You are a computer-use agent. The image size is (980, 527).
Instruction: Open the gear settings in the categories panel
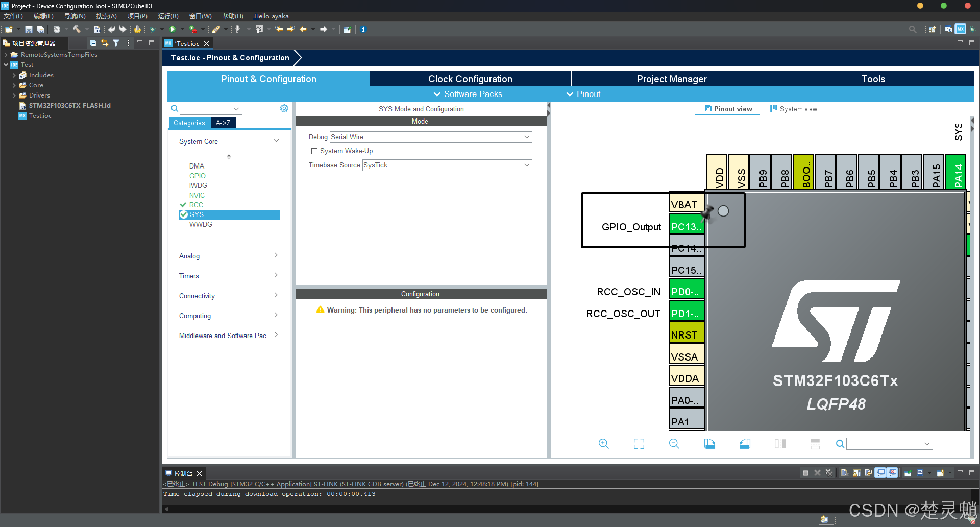click(284, 108)
